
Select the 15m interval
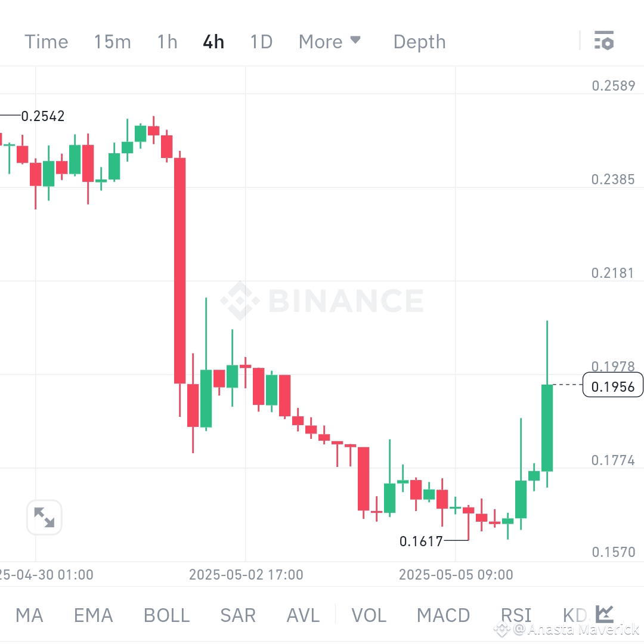112,41
